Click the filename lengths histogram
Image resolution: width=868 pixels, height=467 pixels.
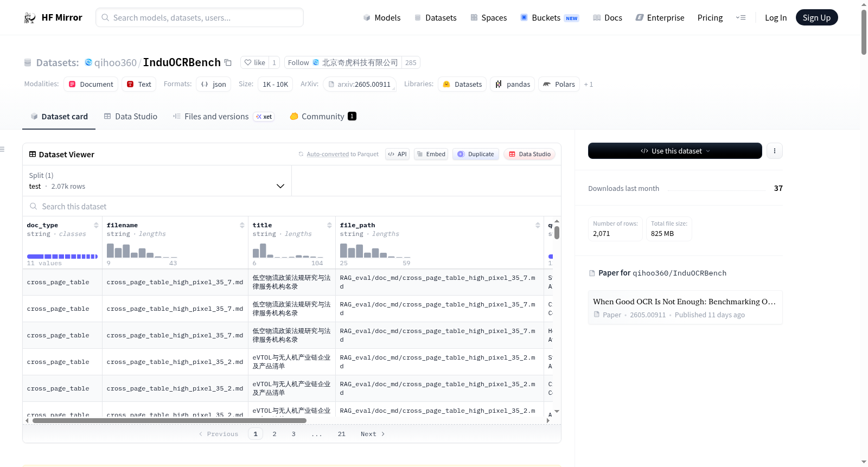pyautogui.click(x=142, y=251)
